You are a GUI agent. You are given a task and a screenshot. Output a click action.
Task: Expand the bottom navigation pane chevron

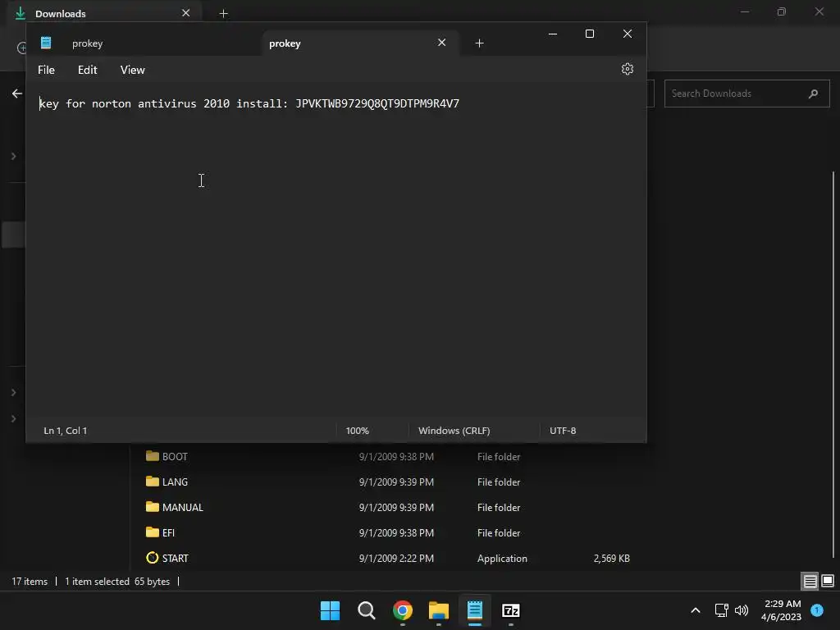(x=13, y=418)
